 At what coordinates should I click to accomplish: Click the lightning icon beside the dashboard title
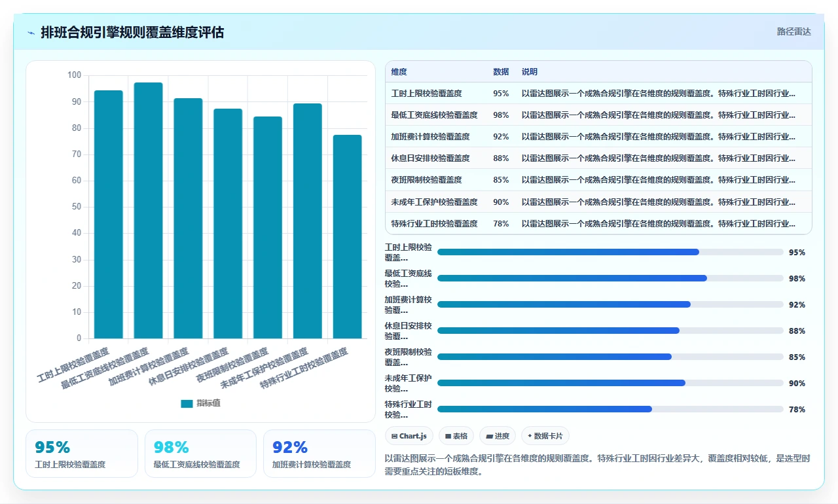click(31, 32)
